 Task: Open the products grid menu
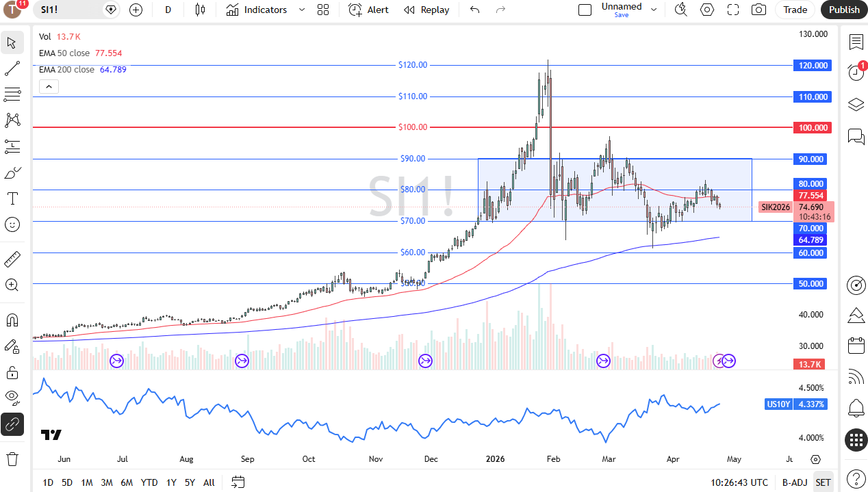click(x=856, y=440)
